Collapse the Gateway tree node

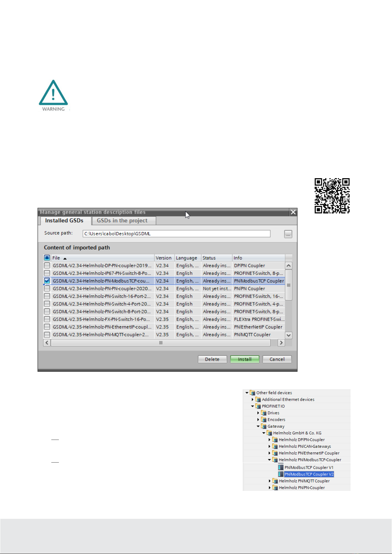258,426
